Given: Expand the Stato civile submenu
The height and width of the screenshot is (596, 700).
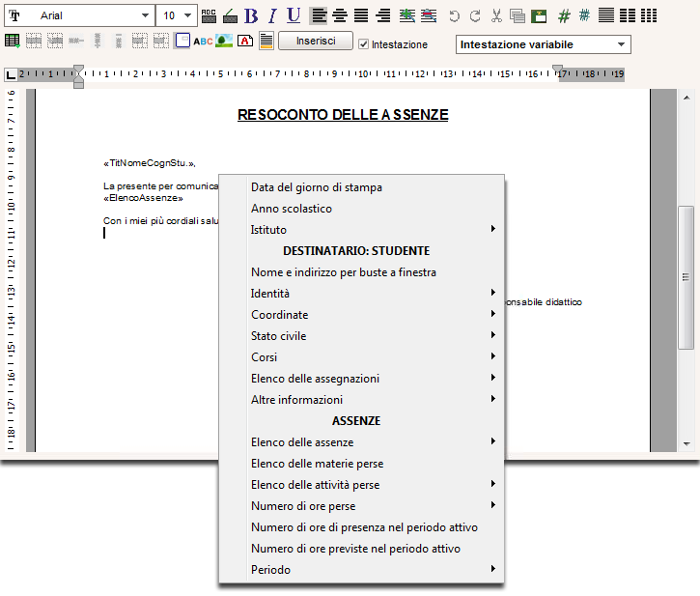Looking at the screenshot, I should (x=362, y=336).
